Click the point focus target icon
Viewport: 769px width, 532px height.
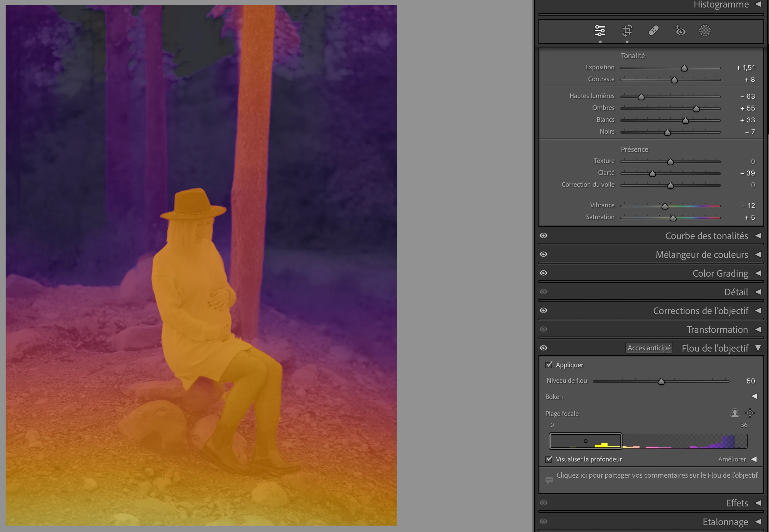pyautogui.click(x=750, y=413)
